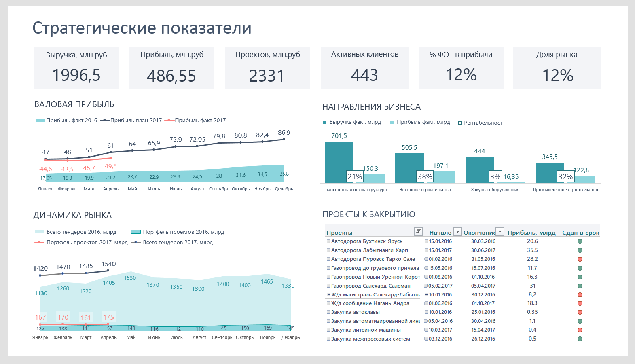Screen dimensions: 635x364
Task: Select the Прибыль, млн.руб KPI card
Action: click(172, 68)
